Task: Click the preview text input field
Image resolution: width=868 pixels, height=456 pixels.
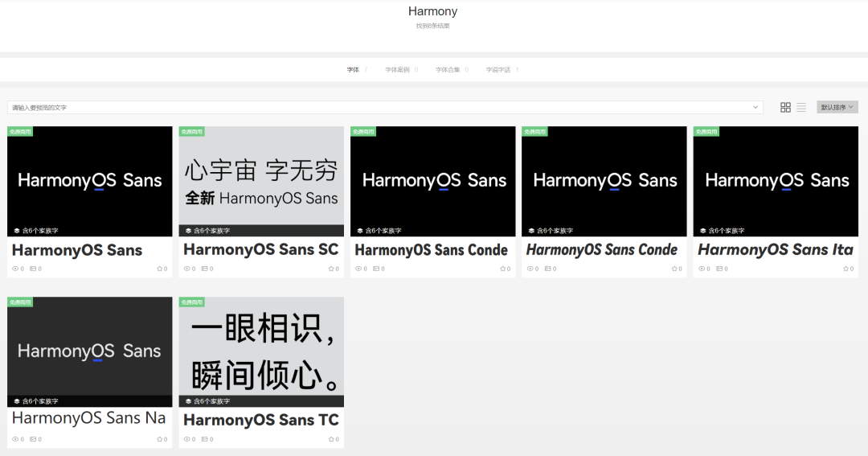Action: pos(378,107)
